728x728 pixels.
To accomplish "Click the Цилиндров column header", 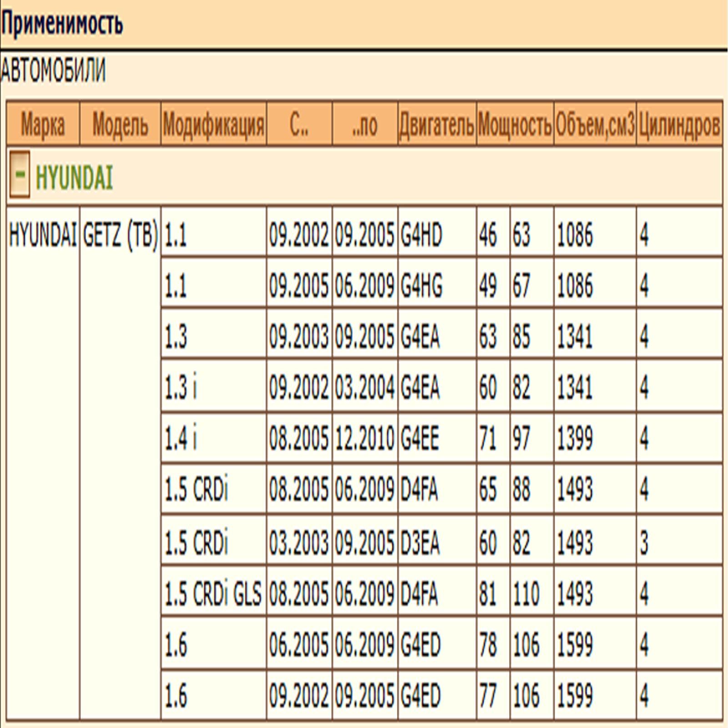I will [x=679, y=124].
